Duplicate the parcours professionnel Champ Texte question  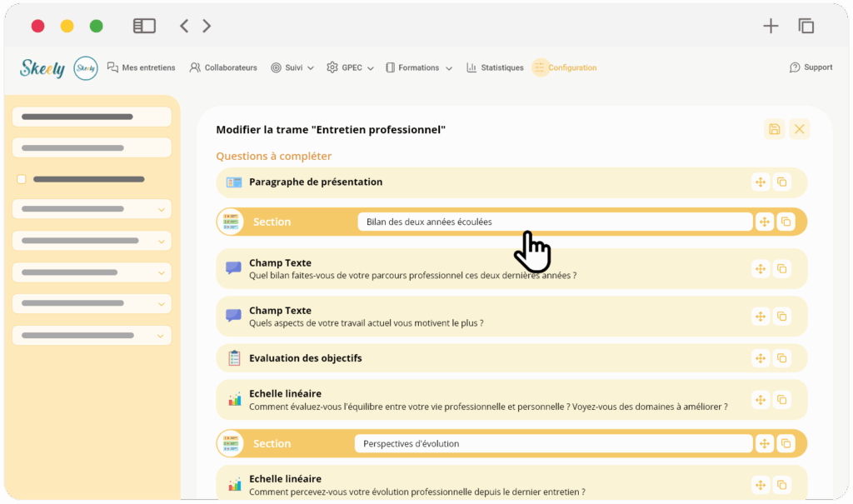point(781,269)
